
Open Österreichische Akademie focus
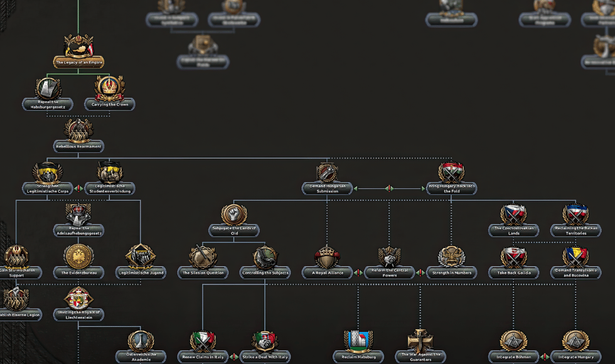(x=141, y=346)
